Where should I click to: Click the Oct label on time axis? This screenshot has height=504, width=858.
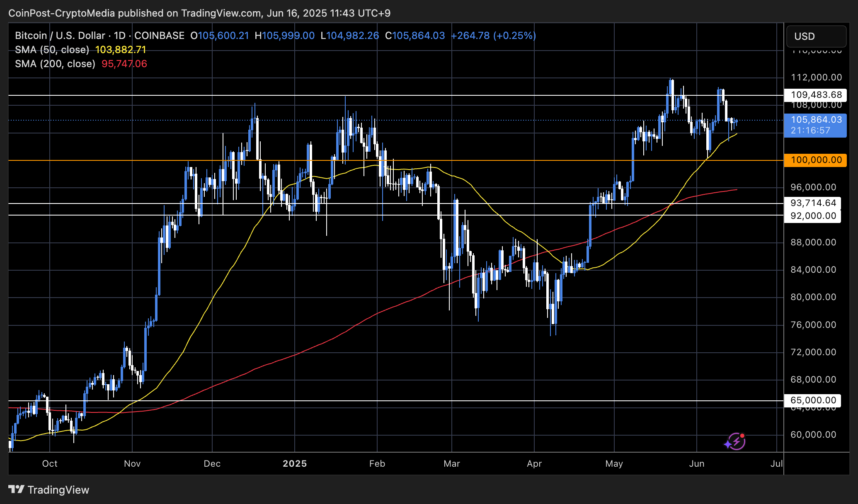click(x=50, y=463)
